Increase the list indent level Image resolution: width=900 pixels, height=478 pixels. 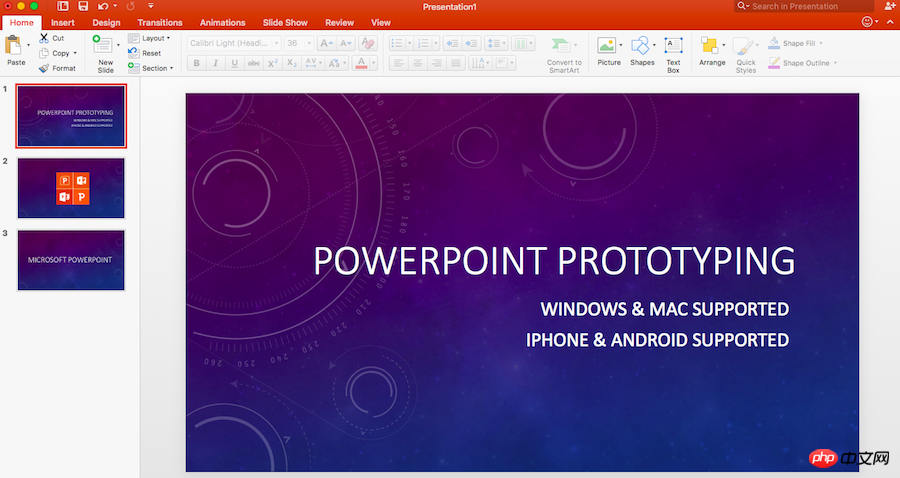point(471,43)
